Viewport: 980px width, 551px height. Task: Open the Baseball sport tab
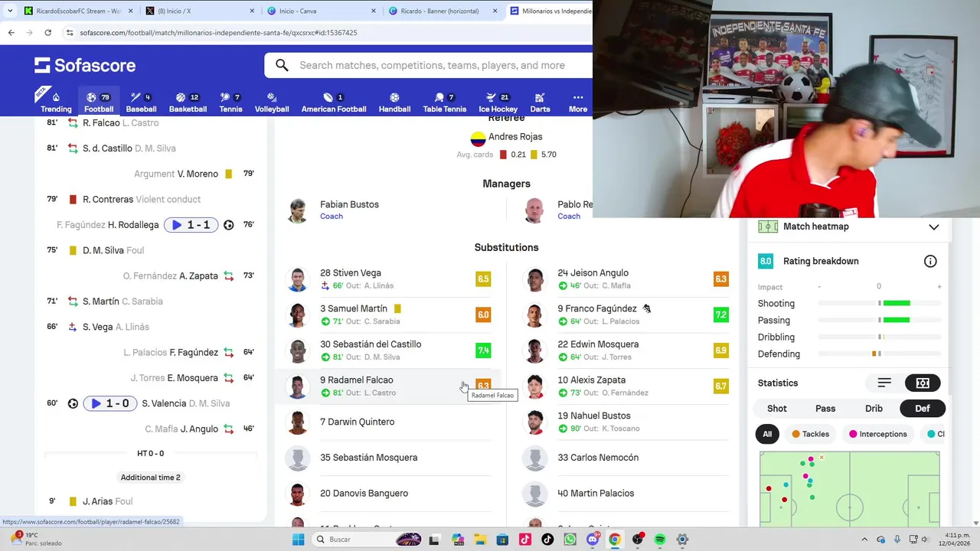click(141, 103)
